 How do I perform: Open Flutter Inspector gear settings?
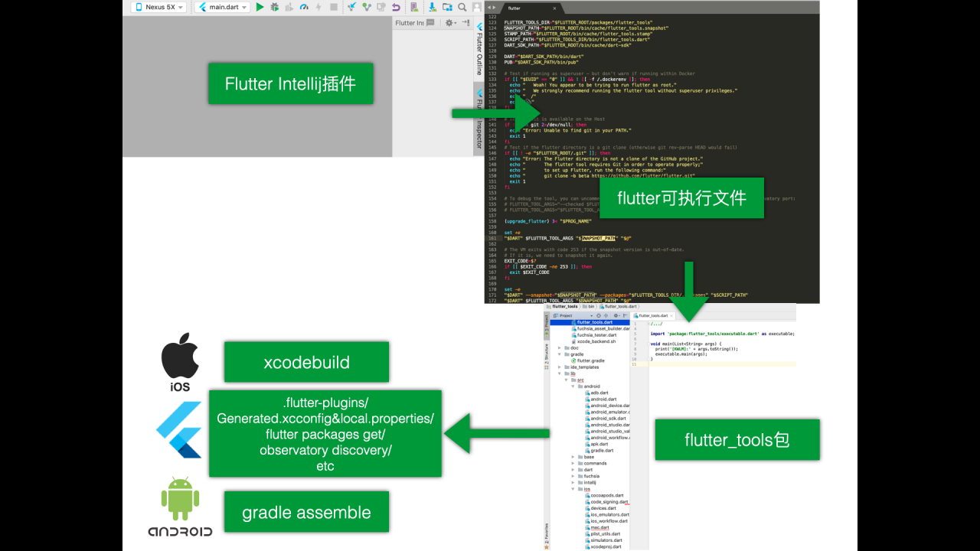450,23
